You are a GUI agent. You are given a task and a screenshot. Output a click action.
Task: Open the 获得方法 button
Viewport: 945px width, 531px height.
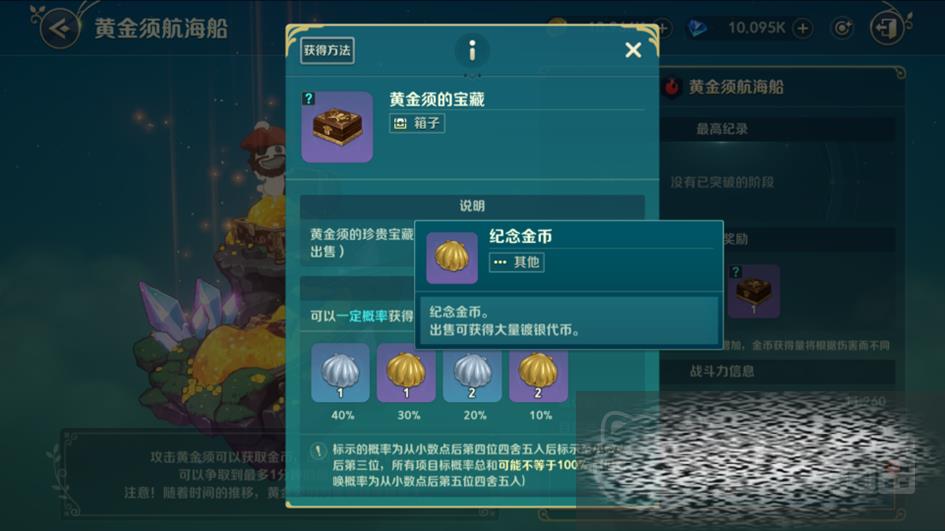click(x=327, y=50)
